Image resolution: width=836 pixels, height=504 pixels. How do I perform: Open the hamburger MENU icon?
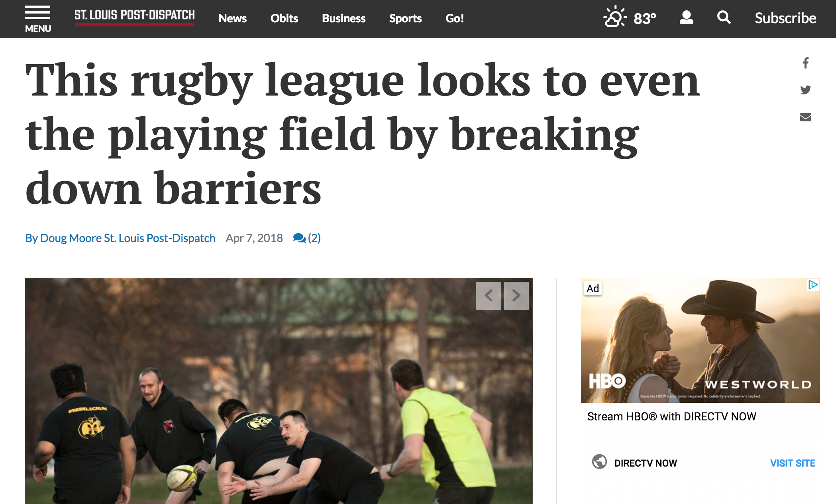pyautogui.click(x=38, y=19)
